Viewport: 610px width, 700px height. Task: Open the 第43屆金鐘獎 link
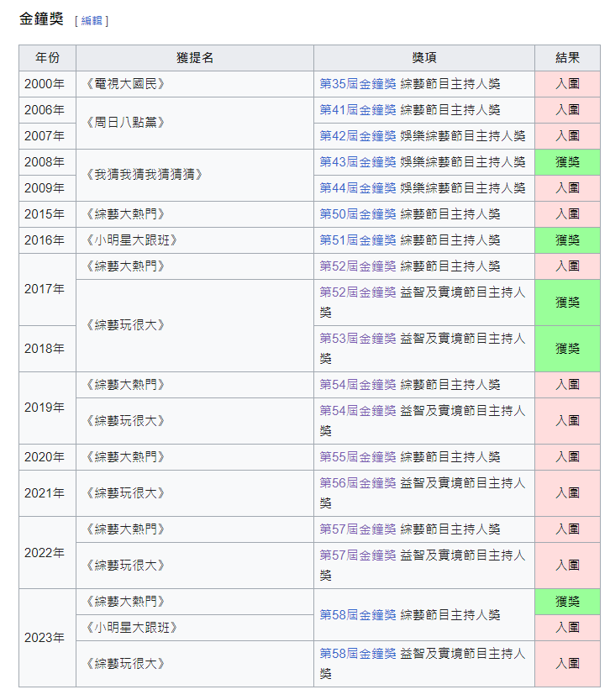point(357,162)
